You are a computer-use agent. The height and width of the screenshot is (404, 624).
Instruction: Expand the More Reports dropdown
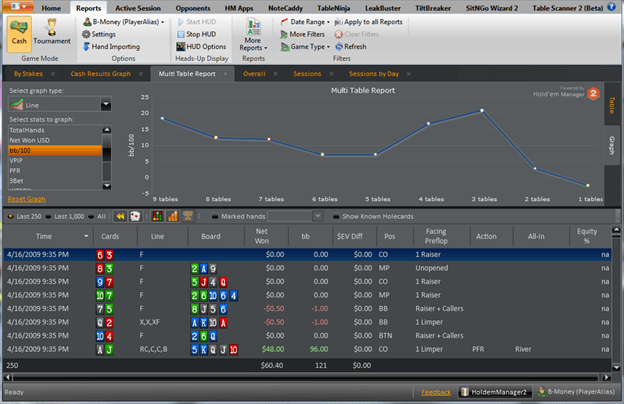click(x=253, y=35)
